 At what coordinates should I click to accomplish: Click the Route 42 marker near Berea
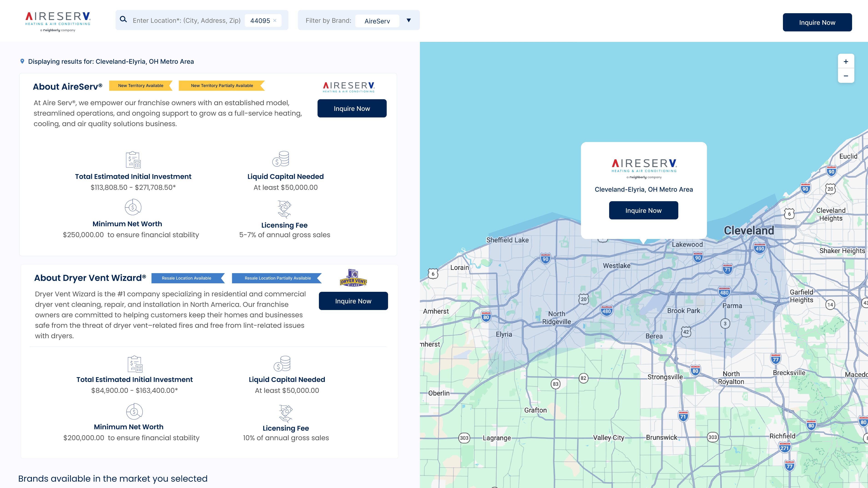pos(686,332)
